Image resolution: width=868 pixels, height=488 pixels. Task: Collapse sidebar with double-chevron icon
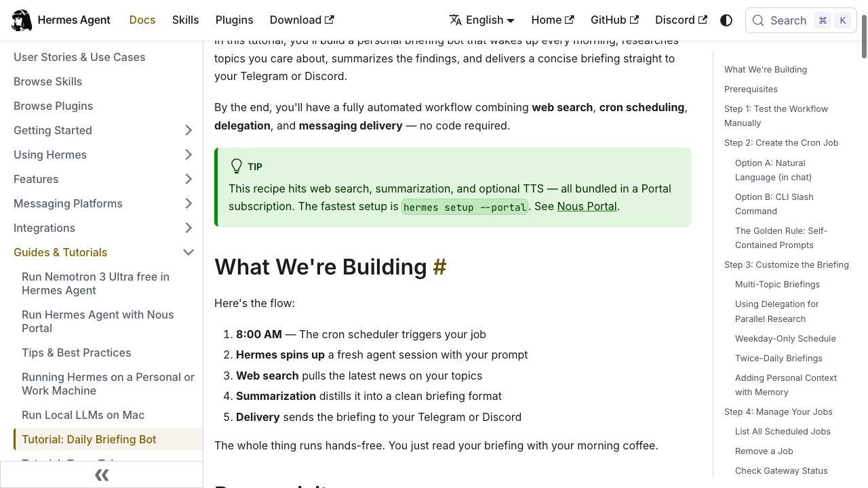coord(102,475)
